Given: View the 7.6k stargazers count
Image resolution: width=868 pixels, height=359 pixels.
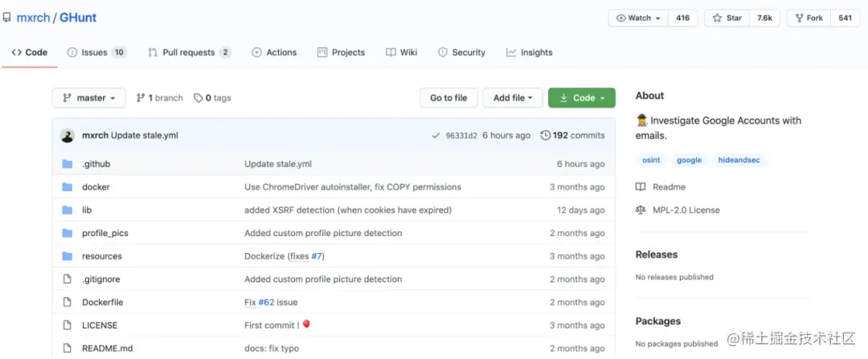Looking at the screenshot, I should pos(764,18).
